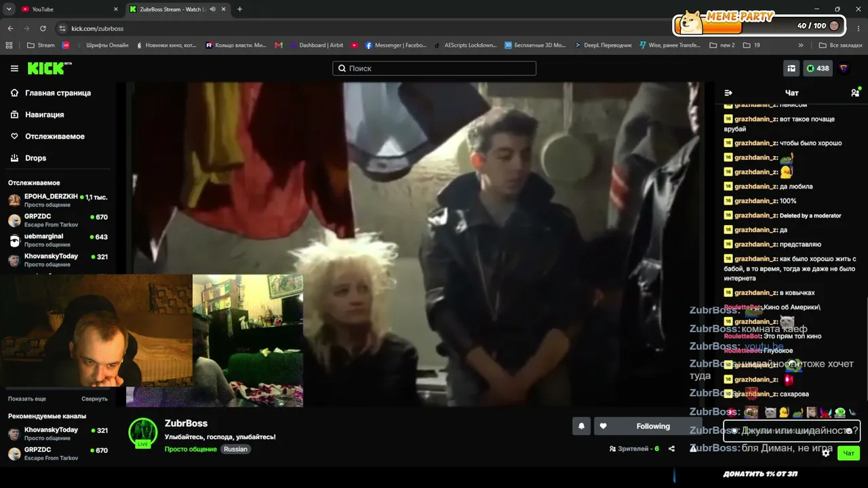This screenshot has height=488, width=868.
Task: Expand followed list with Показать еще
Action: (x=27, y=399)
